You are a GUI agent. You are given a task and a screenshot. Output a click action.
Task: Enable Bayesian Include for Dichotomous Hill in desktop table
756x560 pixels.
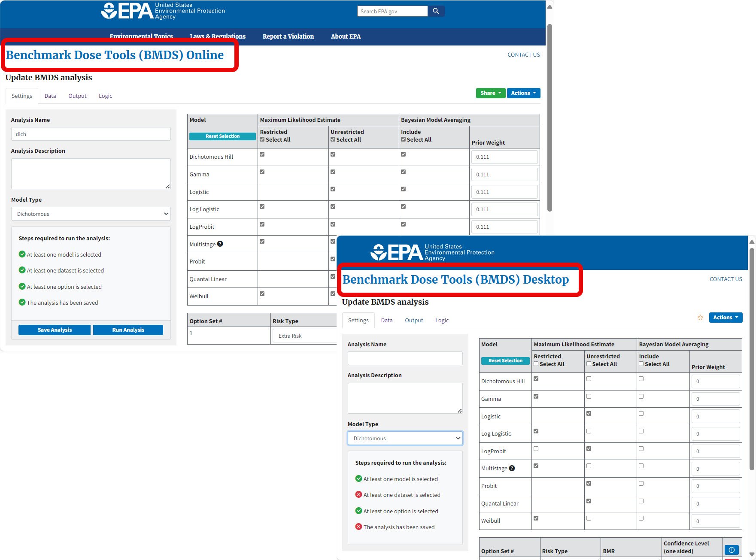641,378
